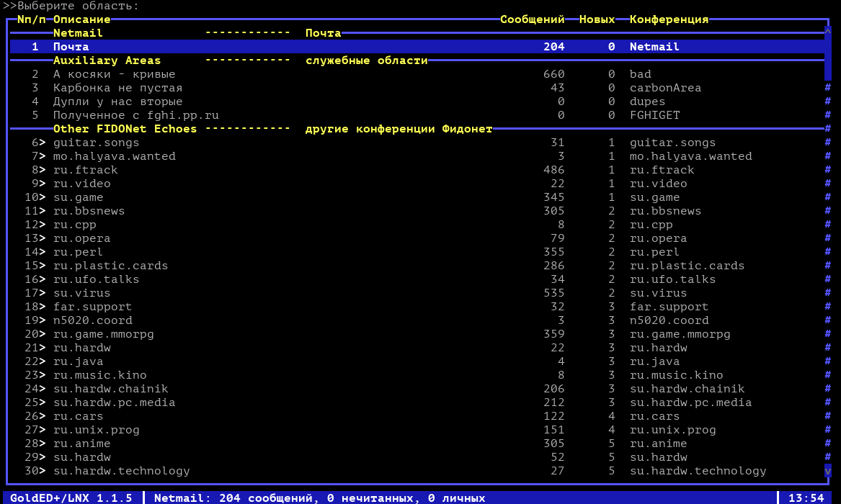Click 'другие конференции Фидонет' separator caption

[x=399, y=129]
